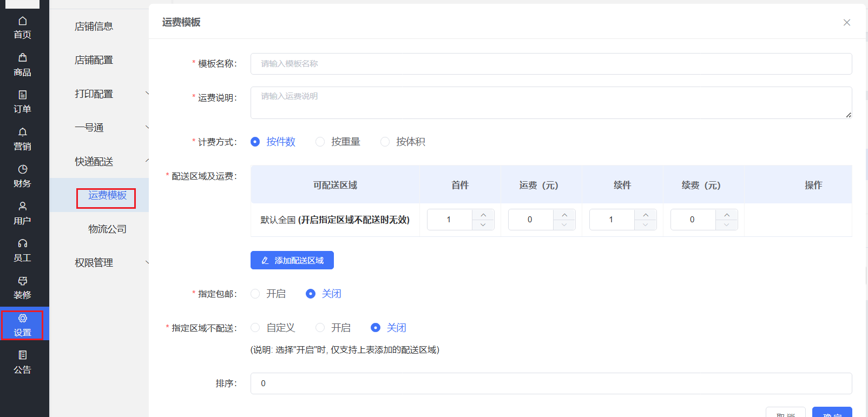The height and width of the screenshot is (417, 868).
Task: Close the 运费模板 dialog with X
Action: [x=847, y=22]
